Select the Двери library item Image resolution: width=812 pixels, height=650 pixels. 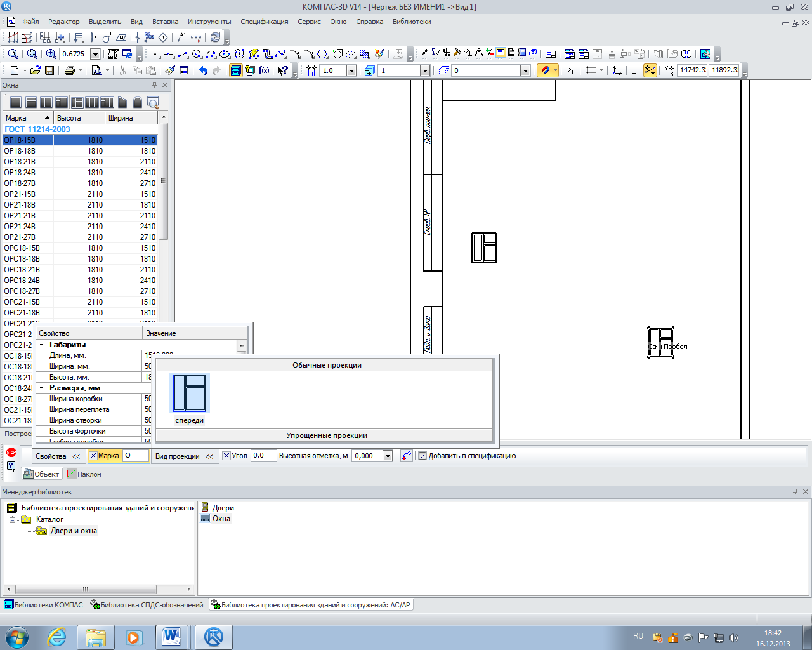(218, 508)
